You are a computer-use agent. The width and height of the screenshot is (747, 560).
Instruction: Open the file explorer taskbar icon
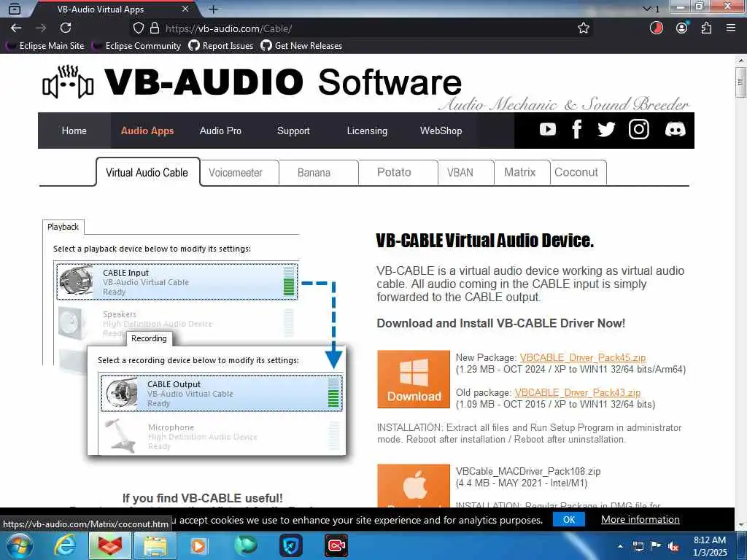tap(155, 546)
